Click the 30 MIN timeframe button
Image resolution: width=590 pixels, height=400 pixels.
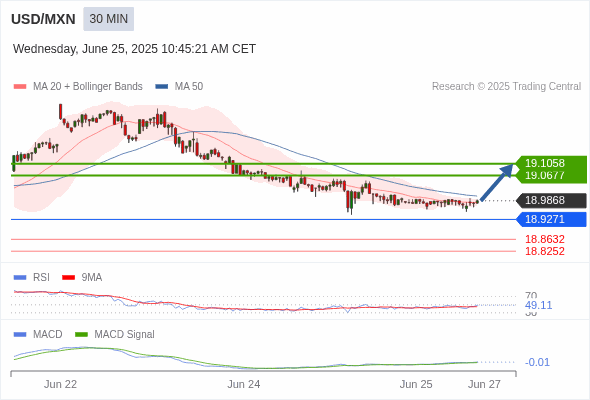pos(108,19)
